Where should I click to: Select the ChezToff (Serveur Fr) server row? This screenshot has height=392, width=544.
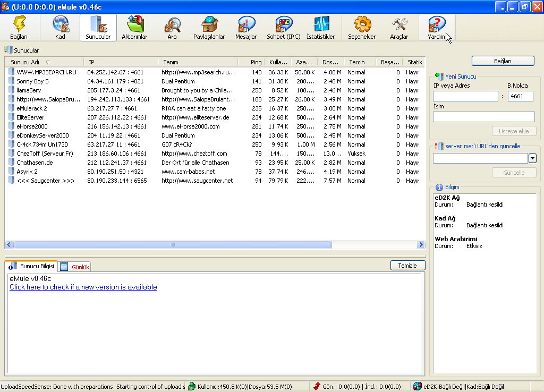pyautogui.click(x=215, y=154)
